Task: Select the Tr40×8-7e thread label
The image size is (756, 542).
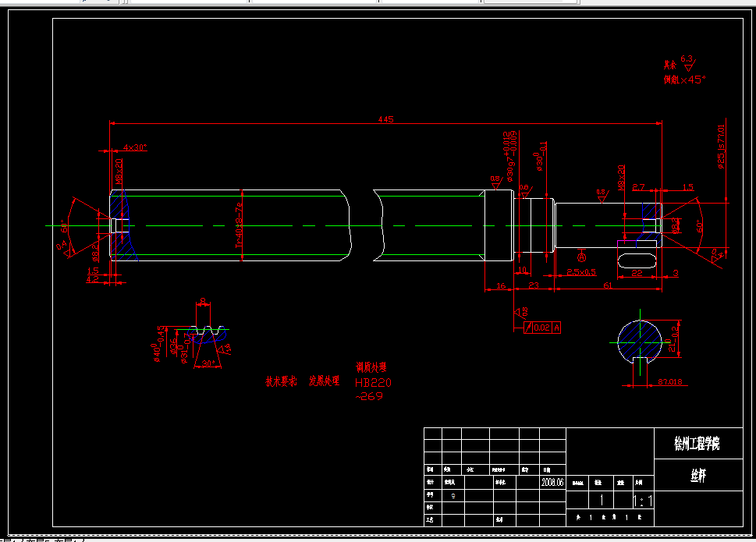Action: [x=238, y=225]
